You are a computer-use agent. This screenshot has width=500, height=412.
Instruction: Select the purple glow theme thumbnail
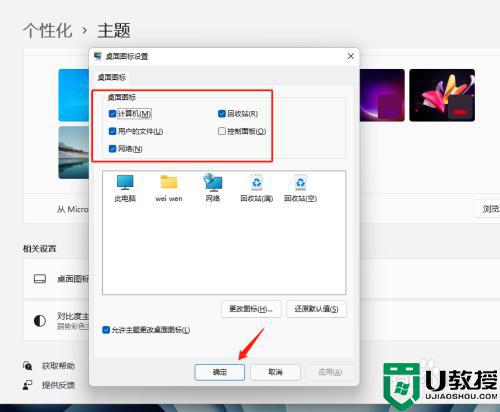(382, 95)
